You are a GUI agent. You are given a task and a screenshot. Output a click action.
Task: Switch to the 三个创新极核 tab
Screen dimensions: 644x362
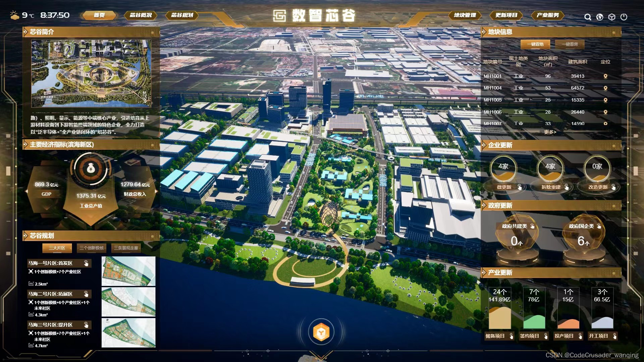92,248
